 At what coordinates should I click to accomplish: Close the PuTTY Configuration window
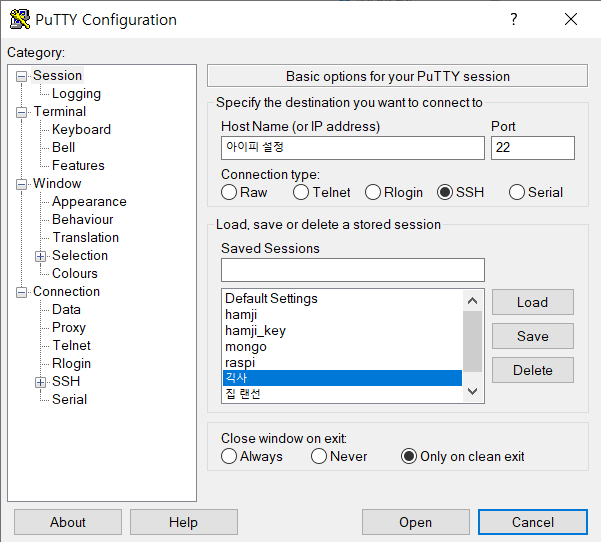point(571,19)
